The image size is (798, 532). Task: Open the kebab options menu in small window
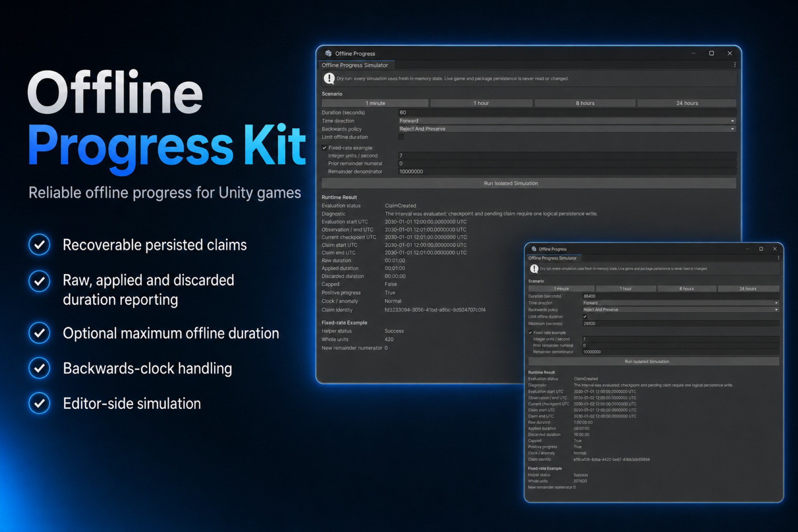point(778,258)
